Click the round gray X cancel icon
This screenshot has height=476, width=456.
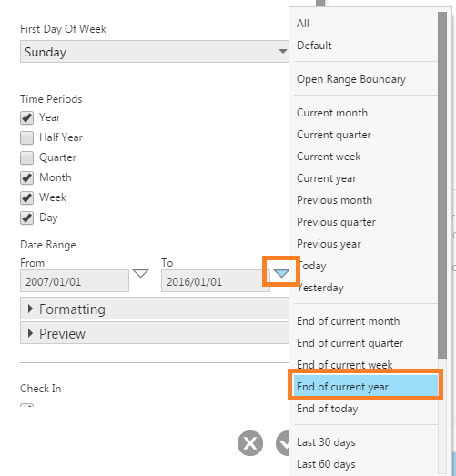(x=250, y=443)
